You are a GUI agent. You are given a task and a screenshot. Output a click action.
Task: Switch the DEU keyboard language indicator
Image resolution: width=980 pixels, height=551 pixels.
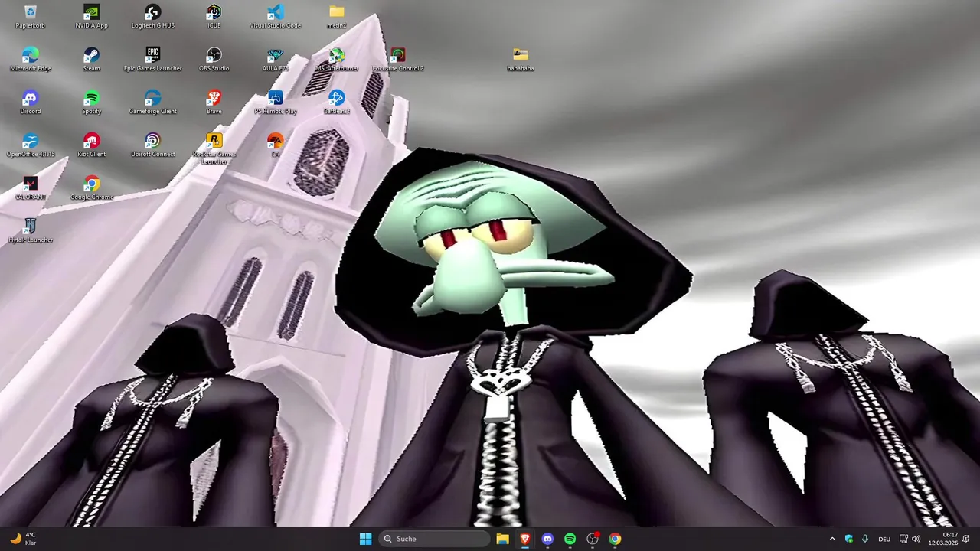click(x=884, y=539)
